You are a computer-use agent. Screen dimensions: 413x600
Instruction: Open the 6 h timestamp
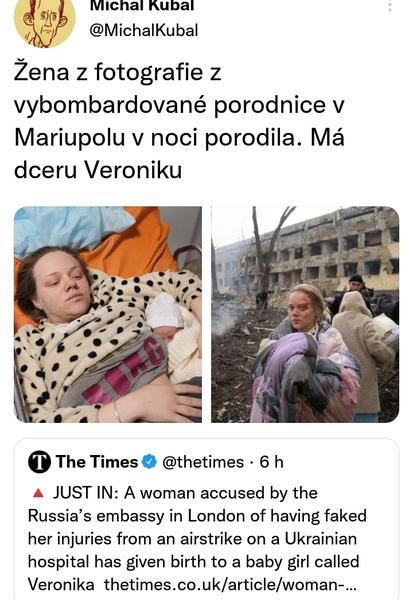coord(271,462)
